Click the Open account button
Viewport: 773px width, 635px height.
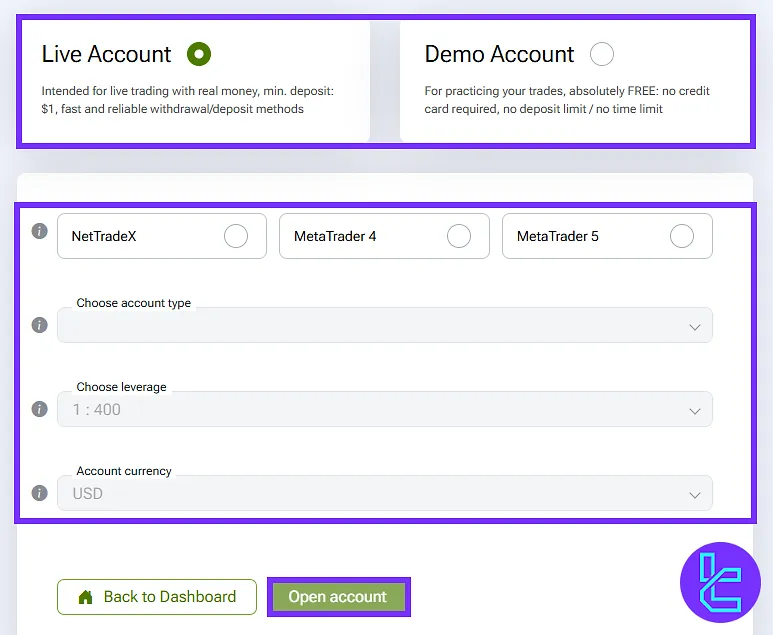coord(338,597)
